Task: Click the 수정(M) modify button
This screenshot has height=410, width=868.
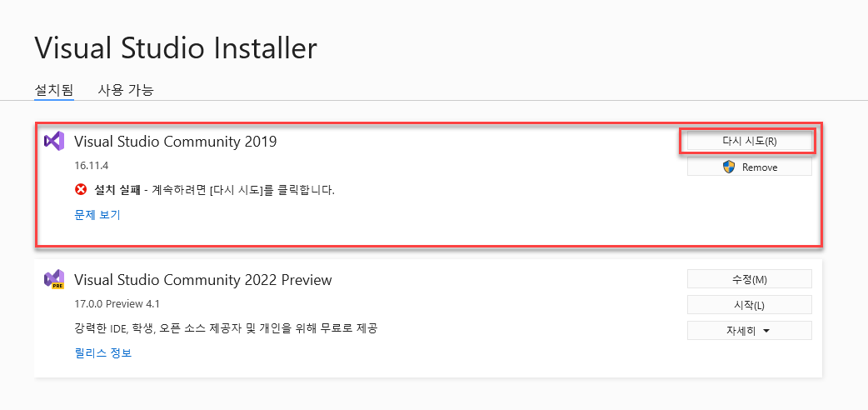Action: (749, 279)
